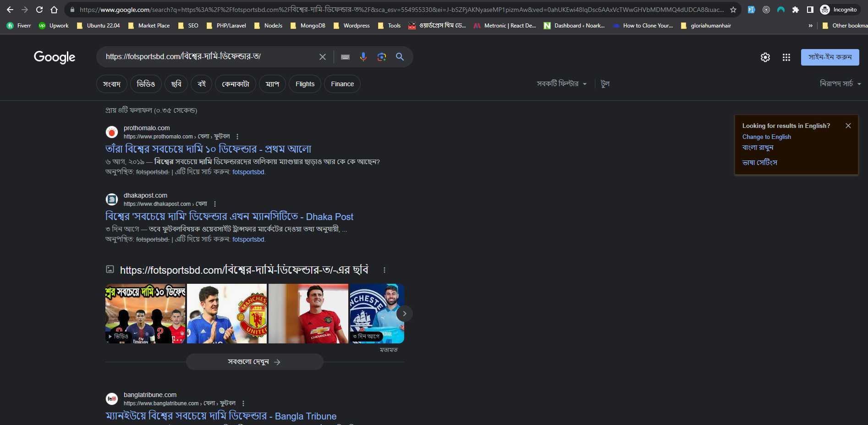
Task: Click the সাইন-ইন করুন button
Action: coord(830,57)
